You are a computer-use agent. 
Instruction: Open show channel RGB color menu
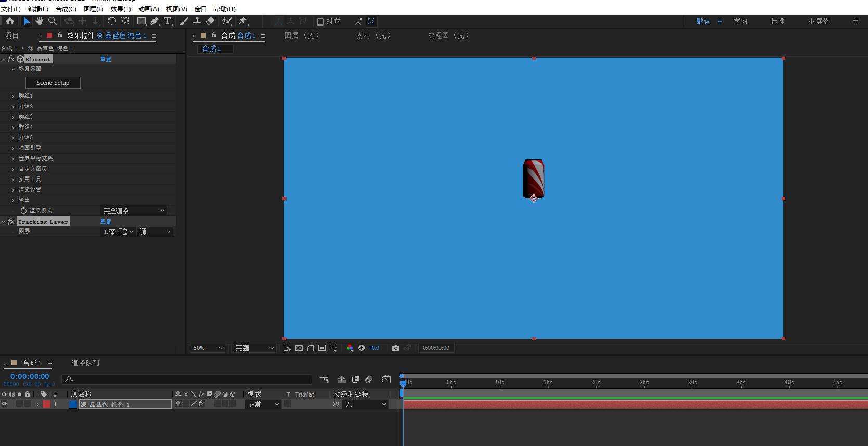[350, 348]
